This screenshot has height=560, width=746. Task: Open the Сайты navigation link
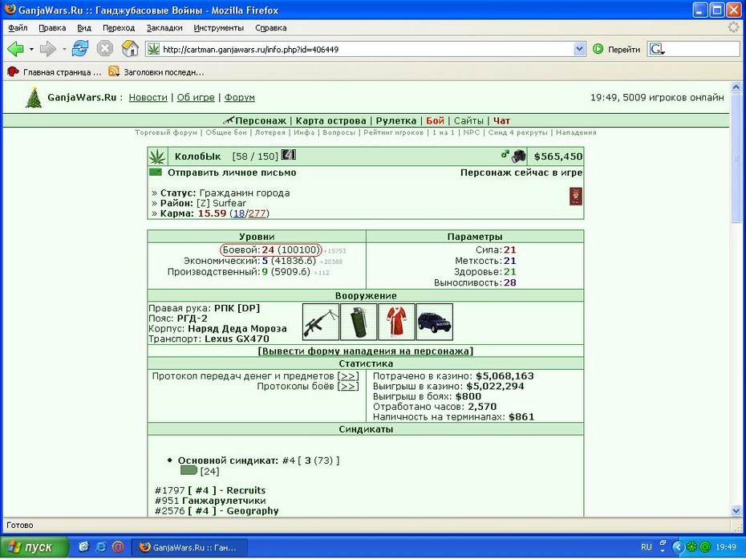pyautogui.click(x=468, y=120)
